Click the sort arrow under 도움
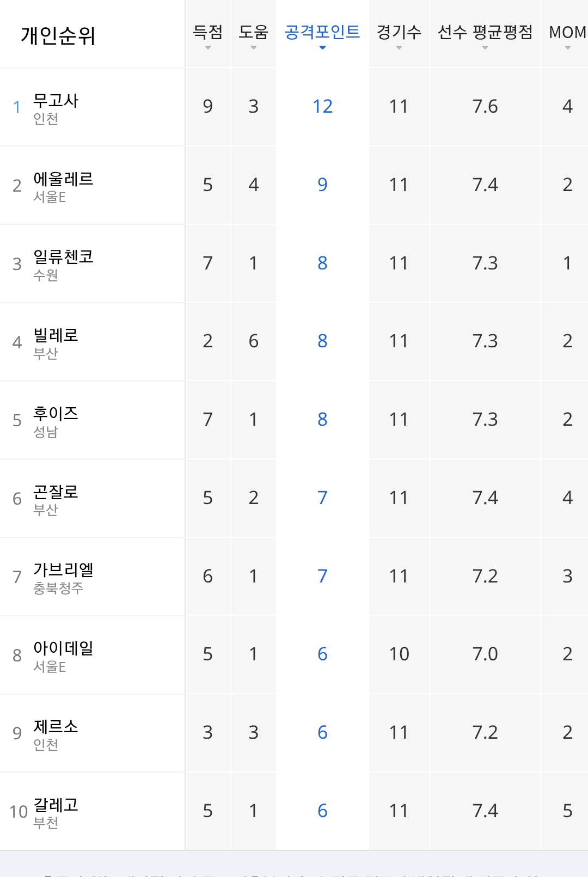This screenshot has width=588, height=877. click(x=254, y=48)
